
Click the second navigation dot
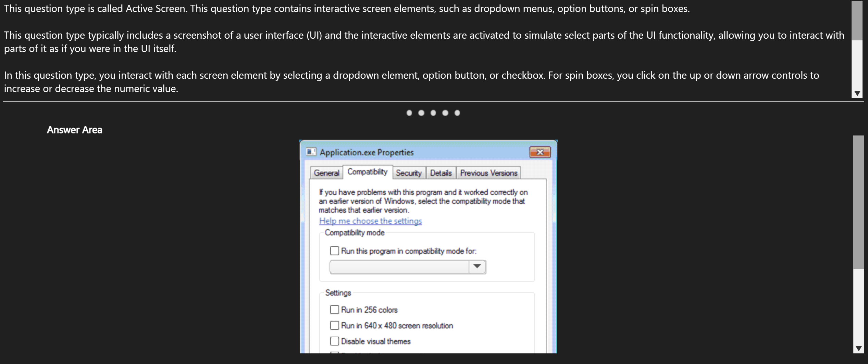click(x=421, y=113)
